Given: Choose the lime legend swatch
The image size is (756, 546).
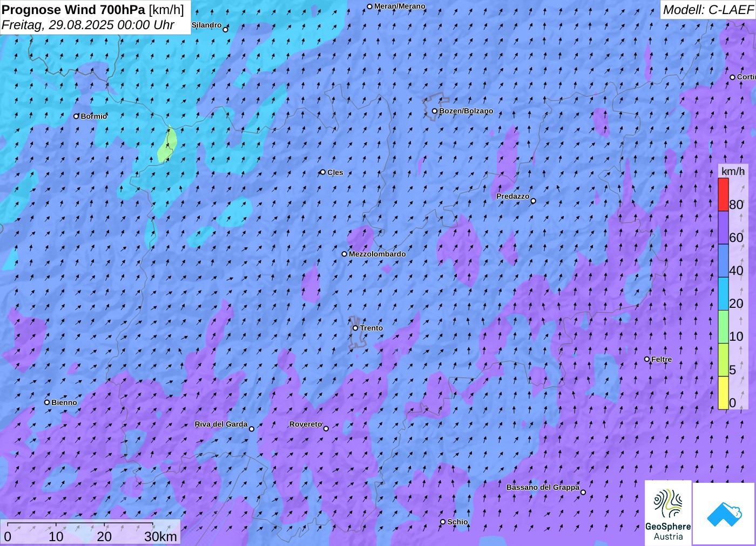Looking at the screenshot, I should (723, 359).
